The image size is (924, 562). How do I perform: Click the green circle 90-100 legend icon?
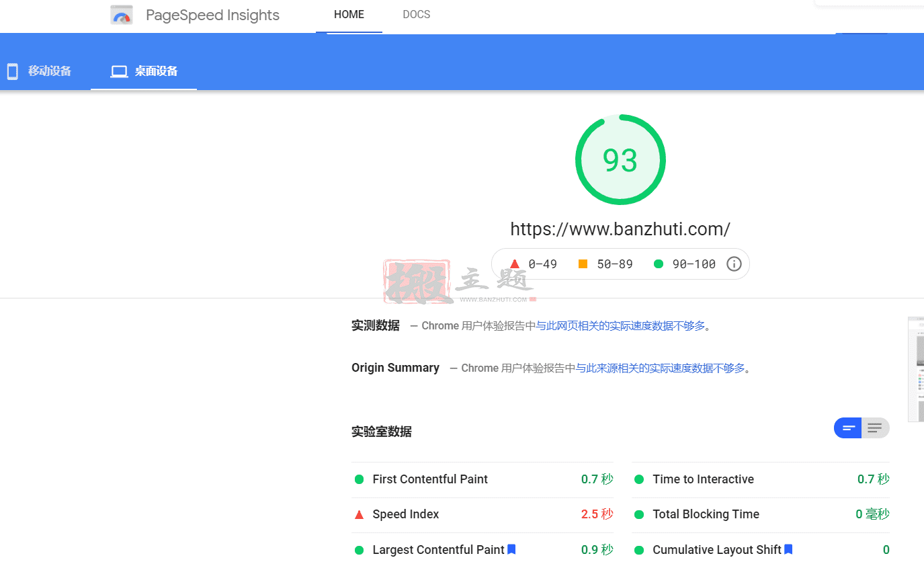coord(659,264)
